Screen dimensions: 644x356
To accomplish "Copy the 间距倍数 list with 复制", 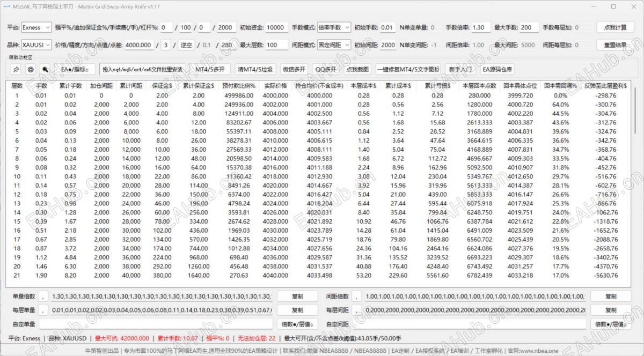I will 611,296.
